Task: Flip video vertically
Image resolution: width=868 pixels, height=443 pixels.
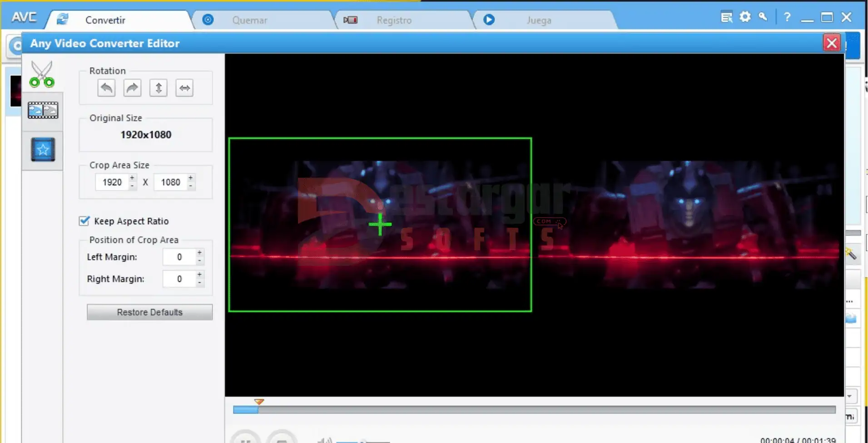Action: [159, 88]
